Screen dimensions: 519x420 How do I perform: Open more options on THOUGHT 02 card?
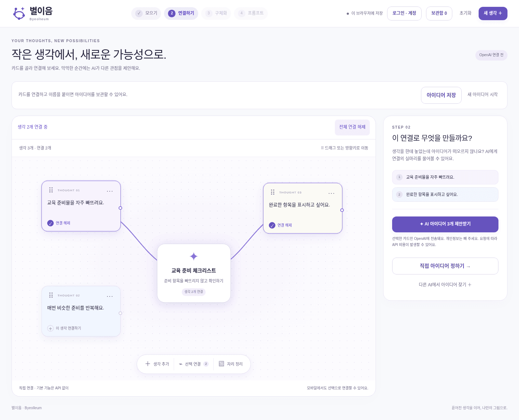(110, 296)
